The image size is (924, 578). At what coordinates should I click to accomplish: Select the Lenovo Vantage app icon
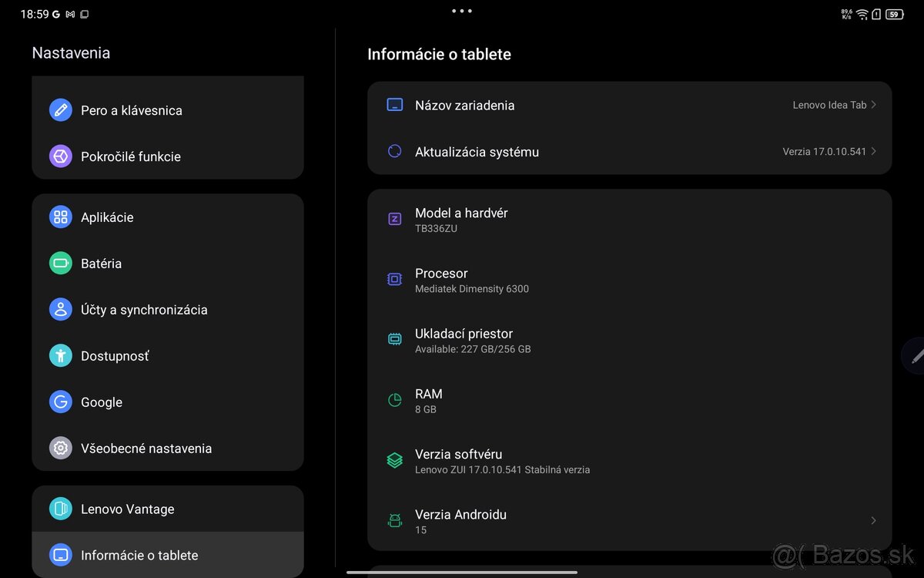[x=60, y=509]
